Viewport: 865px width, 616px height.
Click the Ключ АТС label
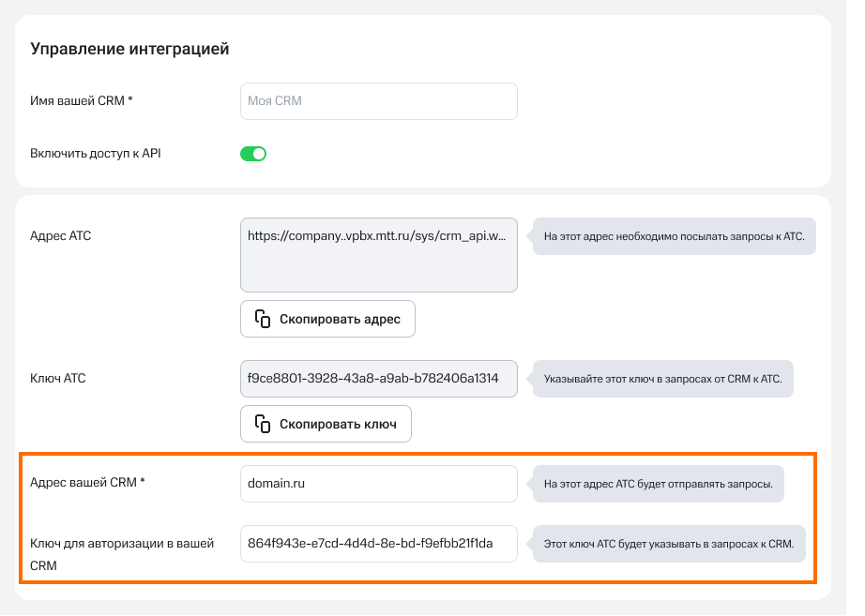pos(58,379)
